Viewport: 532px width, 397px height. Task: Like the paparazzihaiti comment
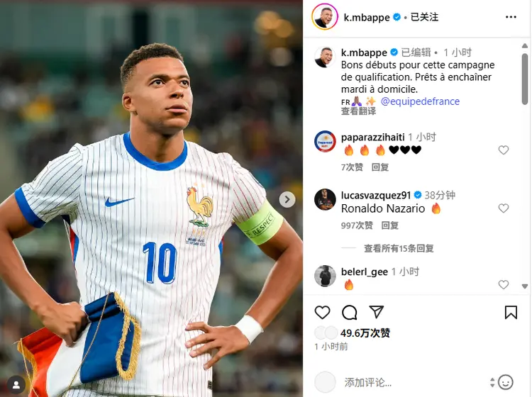pos(504,150)
